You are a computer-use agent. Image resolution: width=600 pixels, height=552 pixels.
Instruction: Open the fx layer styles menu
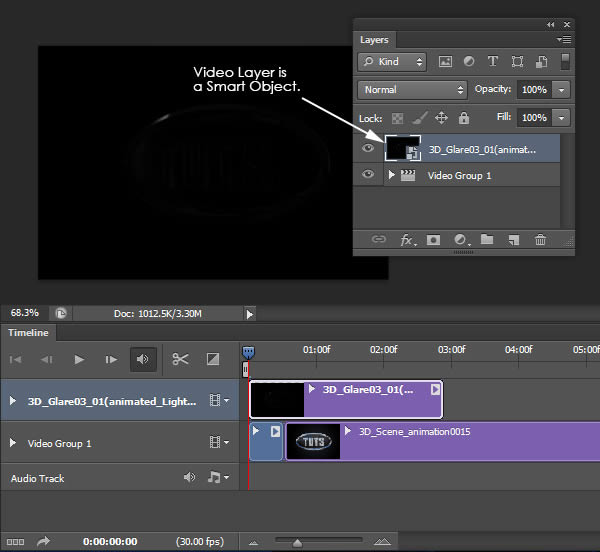(x=407, y=240)
